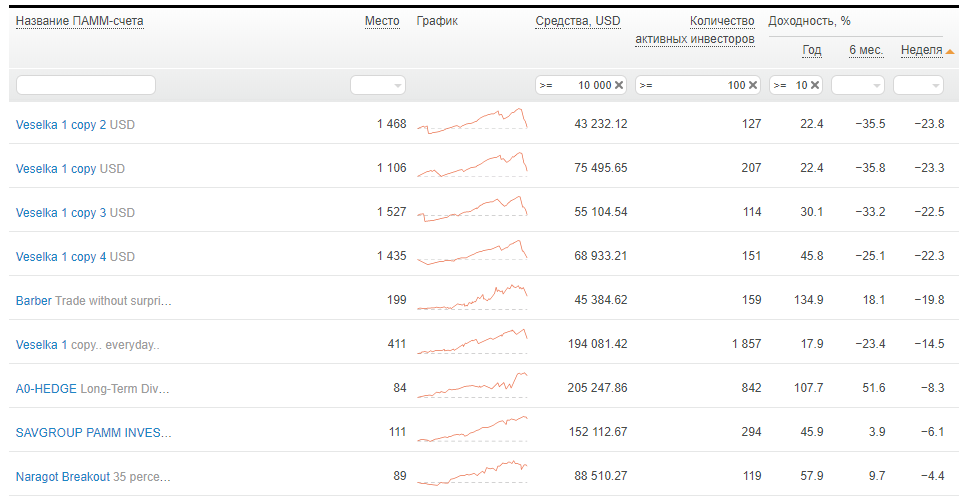This screenshot has height=501, width=964.
Task: Sort by the Год return column
Action: click(812, 50)
